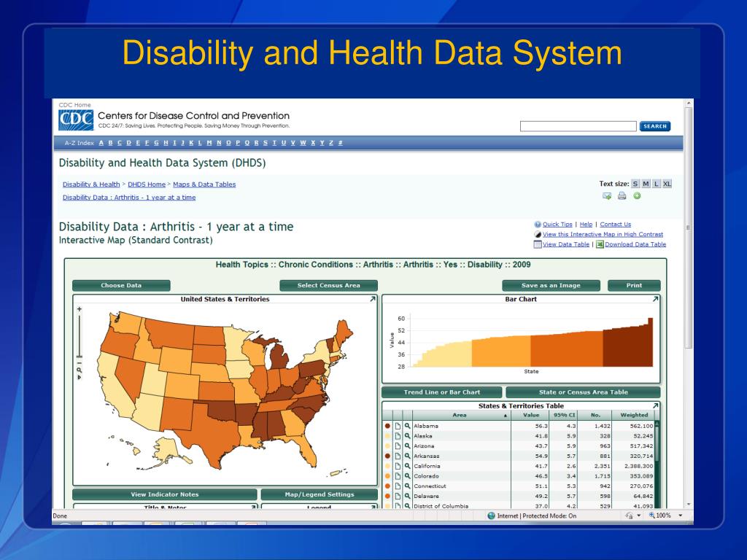
Task: Open letter M in the A-Z Index
Action: [209, 143]
